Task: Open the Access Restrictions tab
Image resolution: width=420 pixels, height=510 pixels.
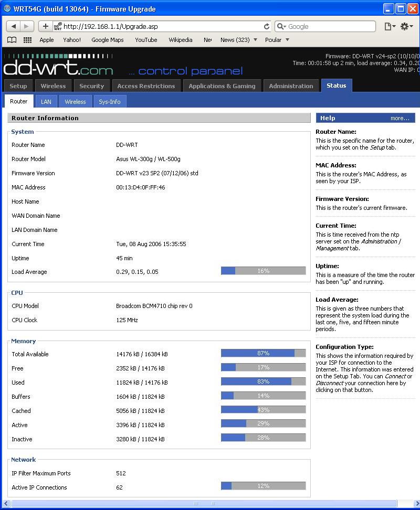Action: point(146,86)
